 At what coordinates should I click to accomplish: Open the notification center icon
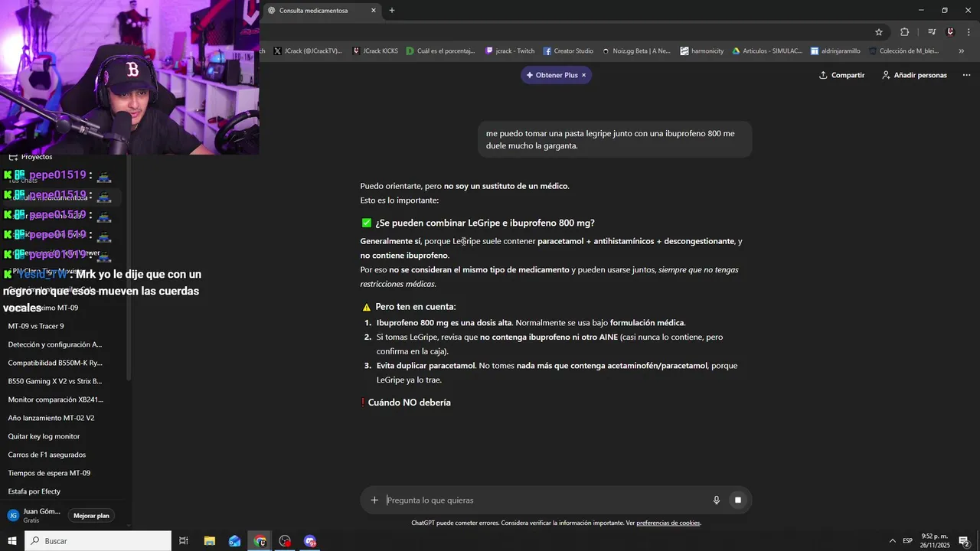tap(965, 541)
